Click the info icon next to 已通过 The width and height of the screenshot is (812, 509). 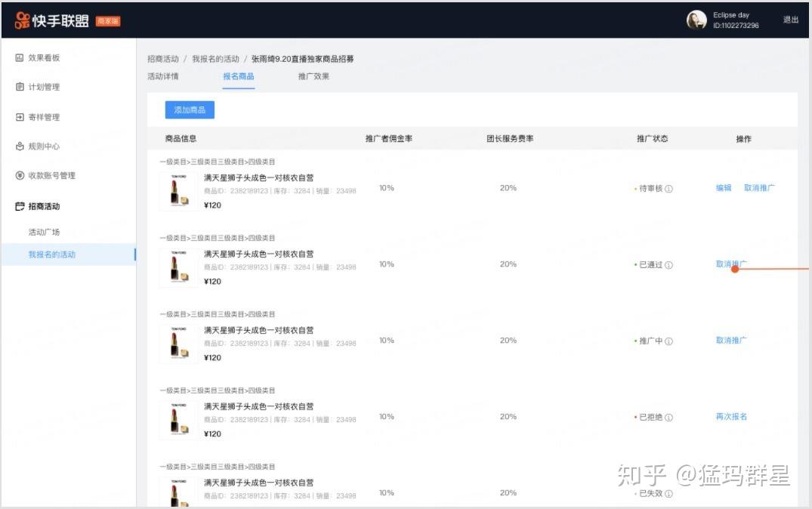[668, 265]
